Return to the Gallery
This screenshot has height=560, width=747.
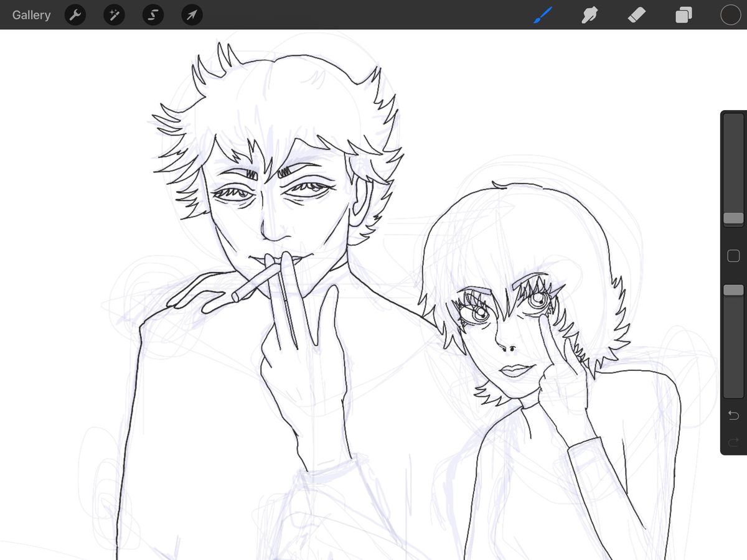[32, 15]
